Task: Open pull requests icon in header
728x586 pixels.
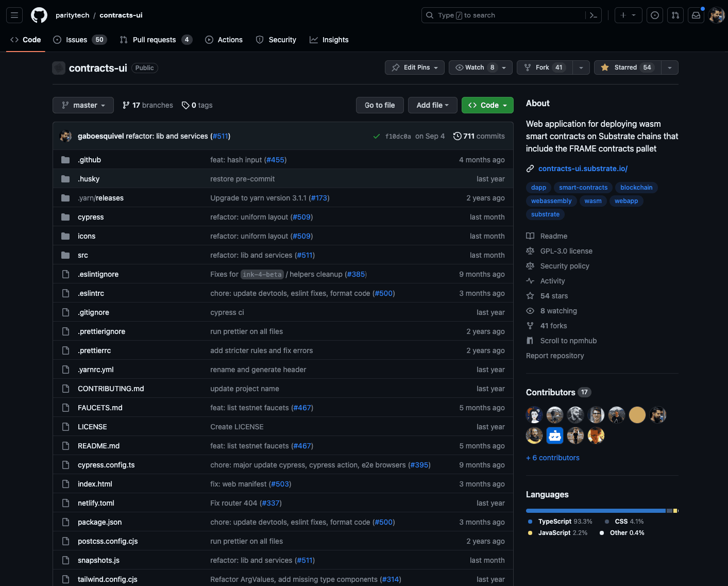Action: (x=675, y=15)
